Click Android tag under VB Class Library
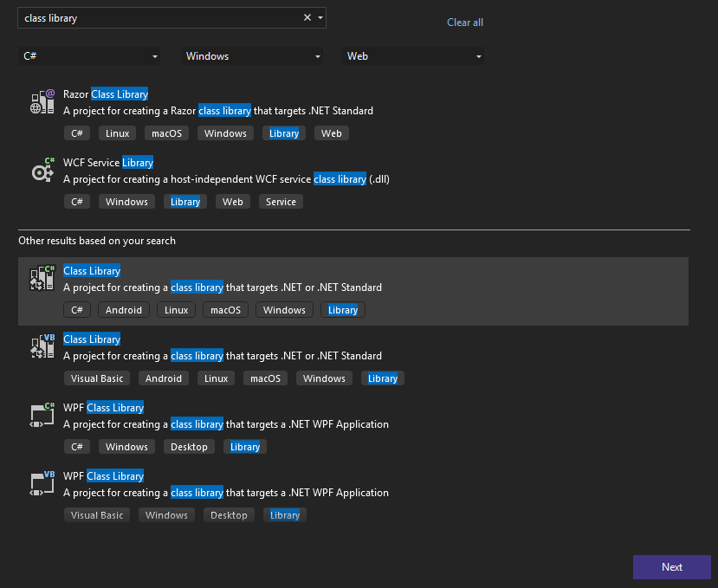 pos(164,378)
